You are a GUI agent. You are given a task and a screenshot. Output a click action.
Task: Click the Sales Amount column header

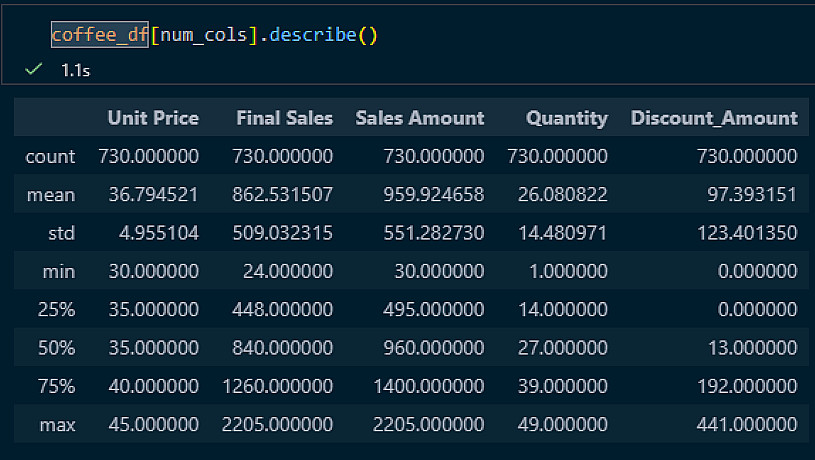click(420, 118)
